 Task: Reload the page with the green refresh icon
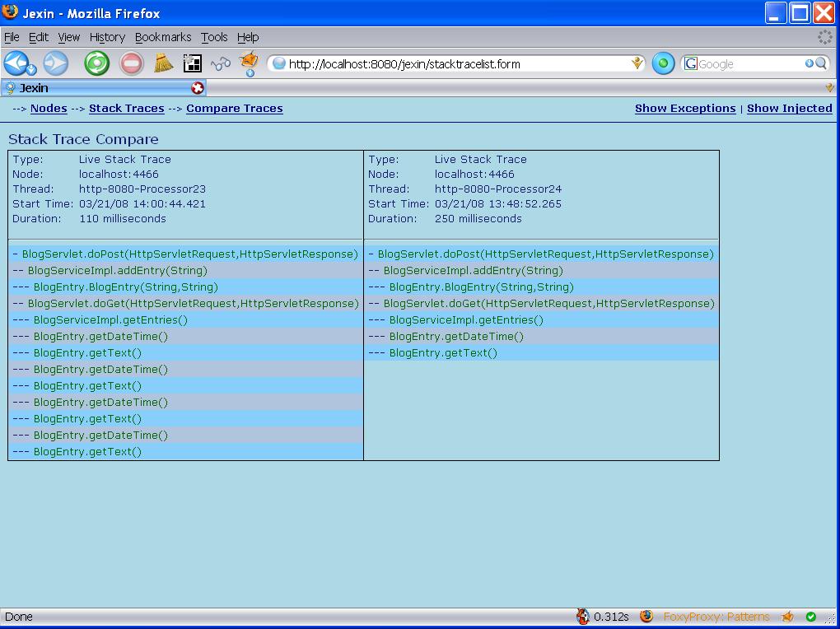[97, 63]
